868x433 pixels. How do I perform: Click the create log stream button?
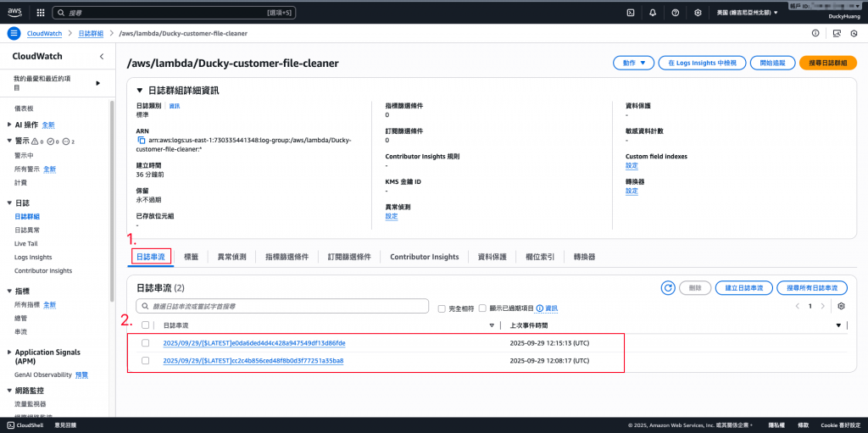[x=743, y=288]
